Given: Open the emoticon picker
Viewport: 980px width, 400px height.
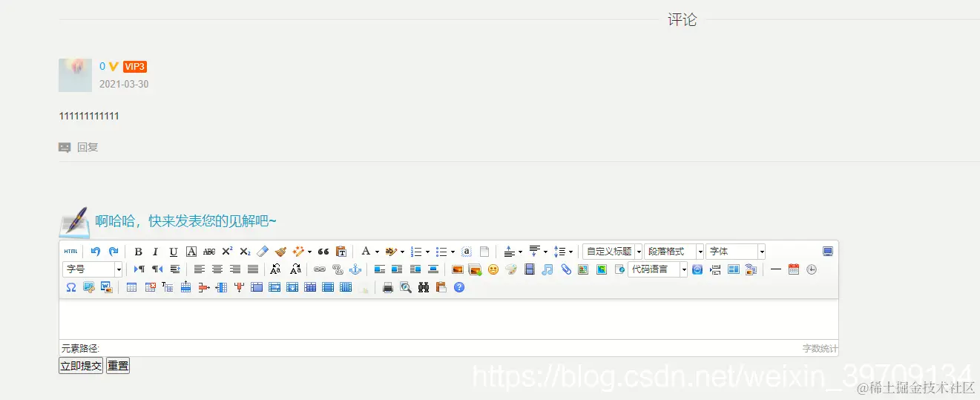Looking at the screenshot, I should tap(493, 269).
